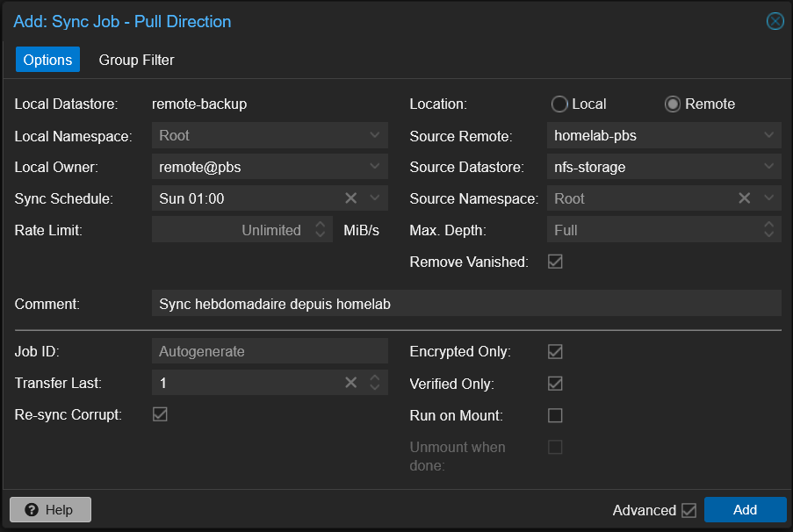Clear Source Namespace with the X icon
Image resolution: width=793 pixels, height=532 pixels.
point(744,198)
